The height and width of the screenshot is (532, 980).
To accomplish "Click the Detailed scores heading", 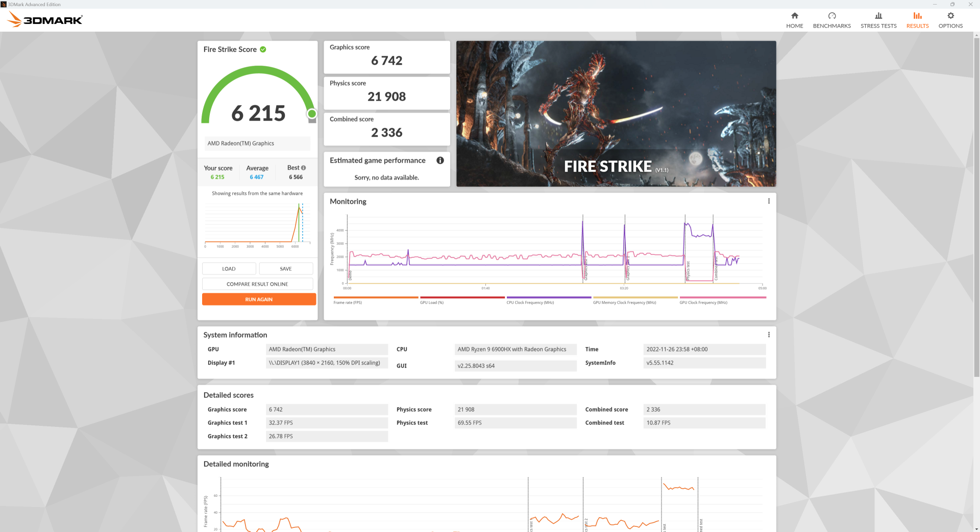I will coord(228,395).
